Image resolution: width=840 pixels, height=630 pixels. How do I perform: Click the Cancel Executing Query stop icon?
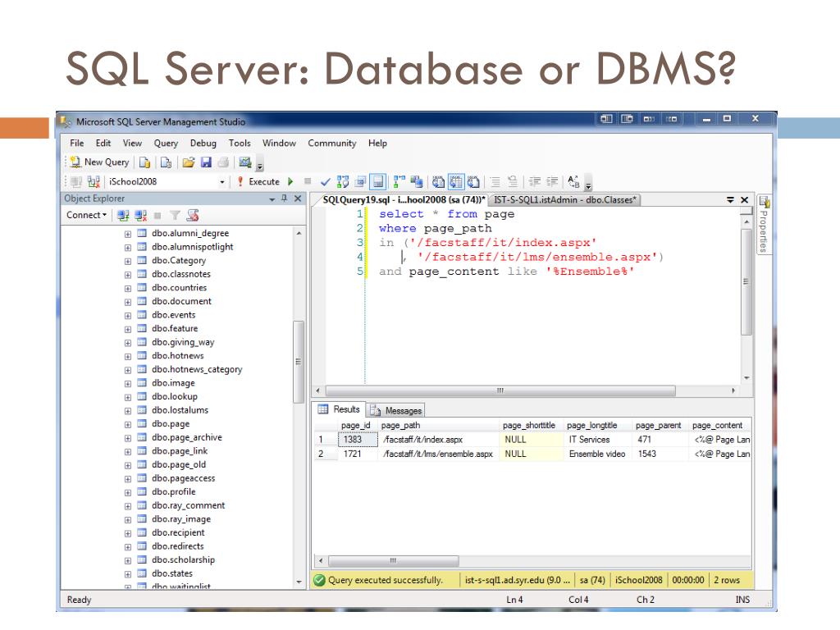click(x=308, y=181)
